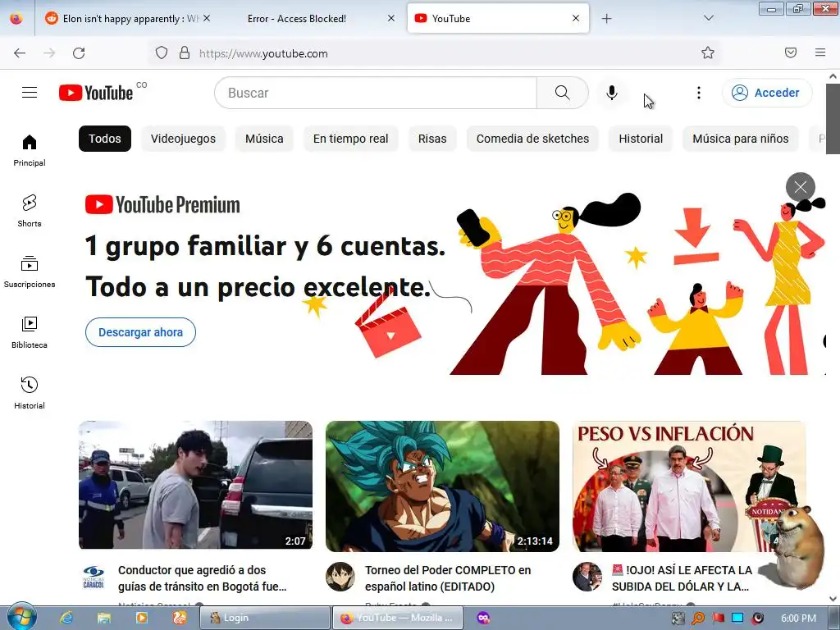The image size is (840, 630).
Task: Click the 6:00 PM system clock
Action: [x=798, y=618]
